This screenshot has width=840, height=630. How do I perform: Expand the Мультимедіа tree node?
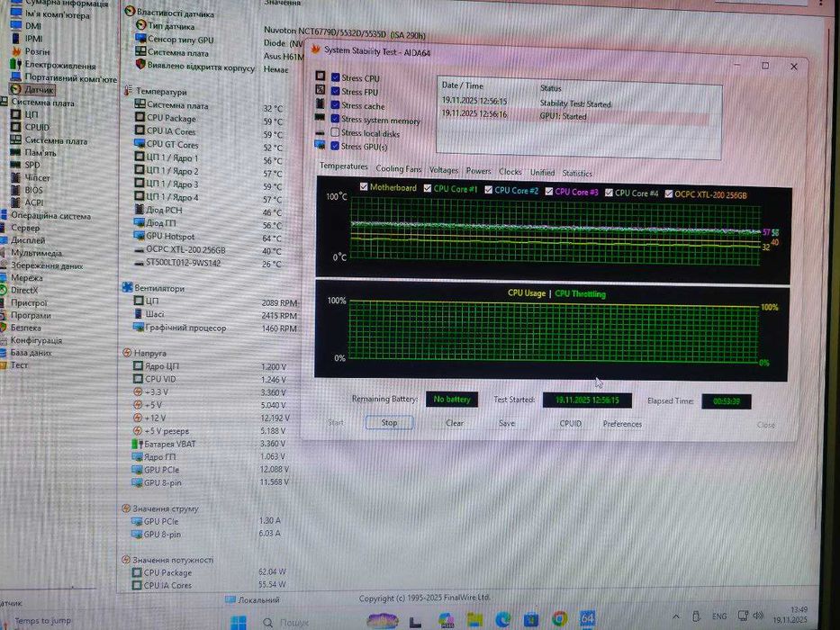[x=4, y=252]
